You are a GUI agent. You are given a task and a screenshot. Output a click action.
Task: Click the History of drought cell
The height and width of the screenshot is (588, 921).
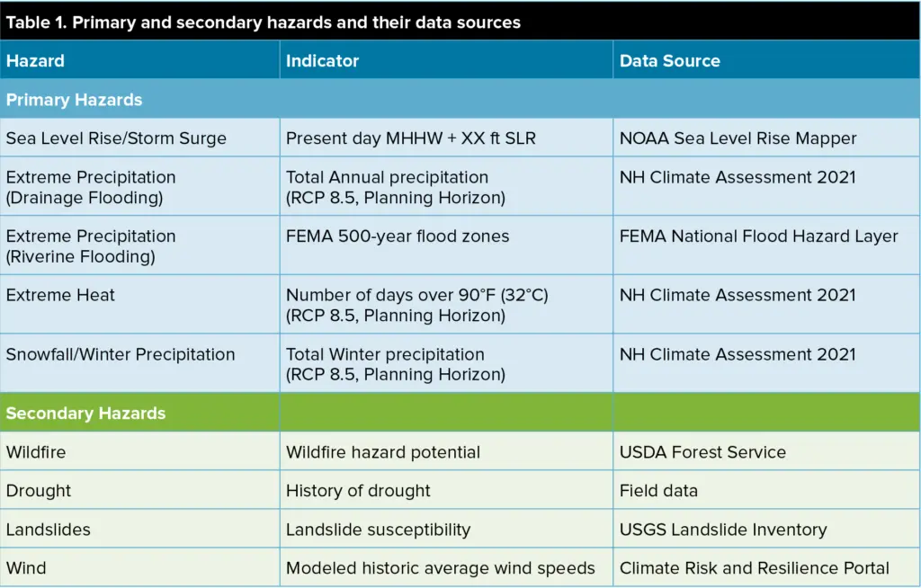pyautogui.click(x=446, y=491)
